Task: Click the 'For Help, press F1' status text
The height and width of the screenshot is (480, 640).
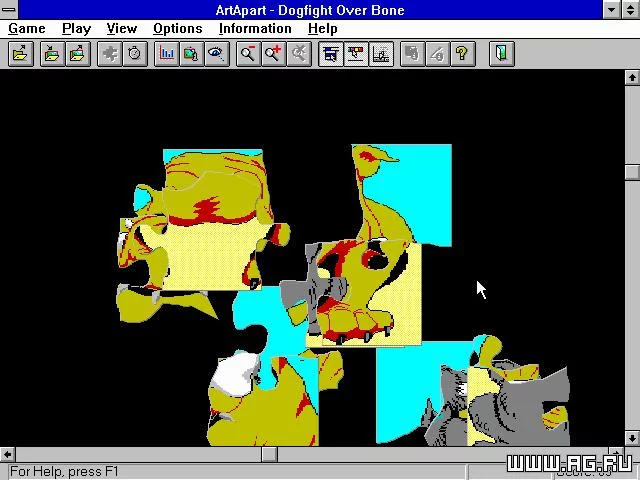Action: coord(64,471)
